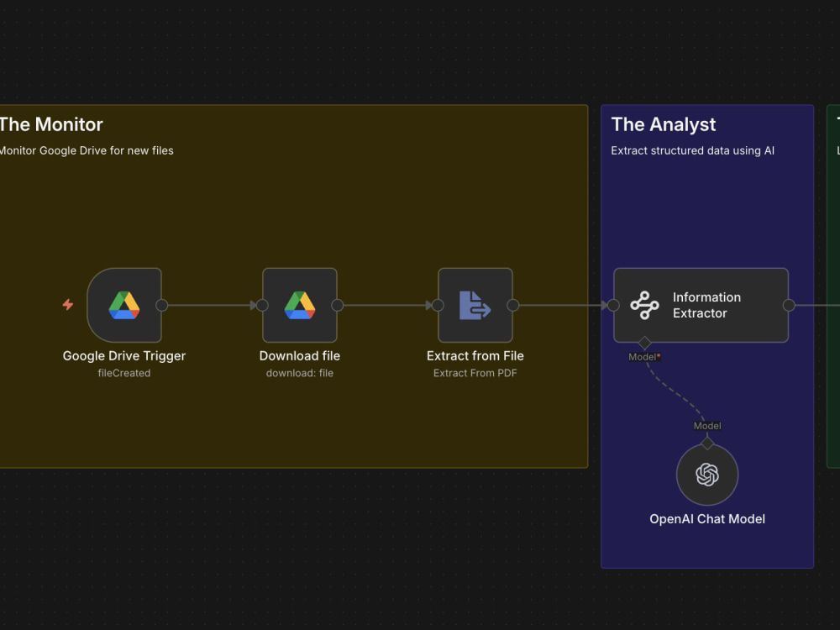Viewport: 840px width, 630px height.
Task: Click input connector of Download file node
Action: pos(262,306)
